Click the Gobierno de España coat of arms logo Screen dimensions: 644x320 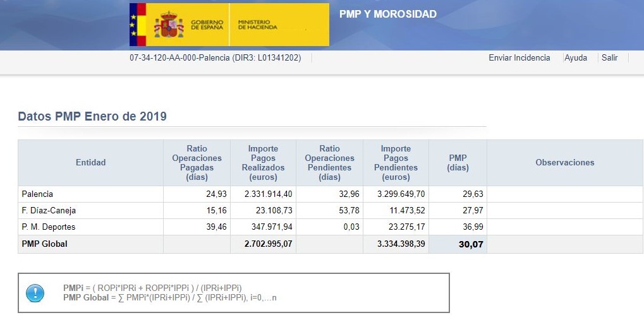click(168, 25)
